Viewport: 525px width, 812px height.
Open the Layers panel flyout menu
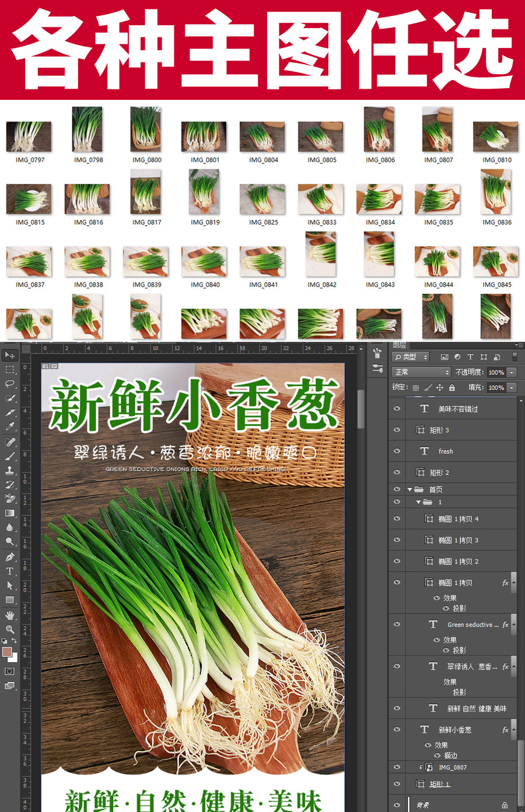(x=518, y=345)
